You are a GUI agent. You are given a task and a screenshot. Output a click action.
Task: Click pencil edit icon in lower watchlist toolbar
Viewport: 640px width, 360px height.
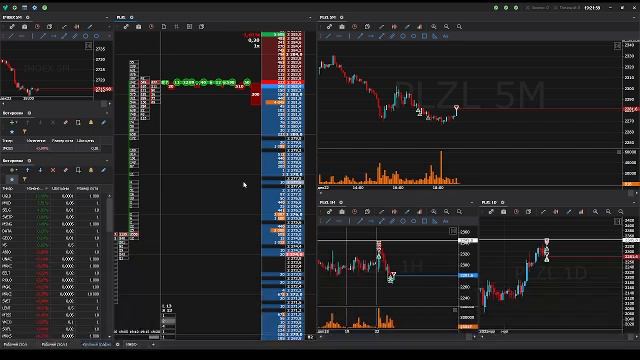pyautogui.click(x=104, y=170)
